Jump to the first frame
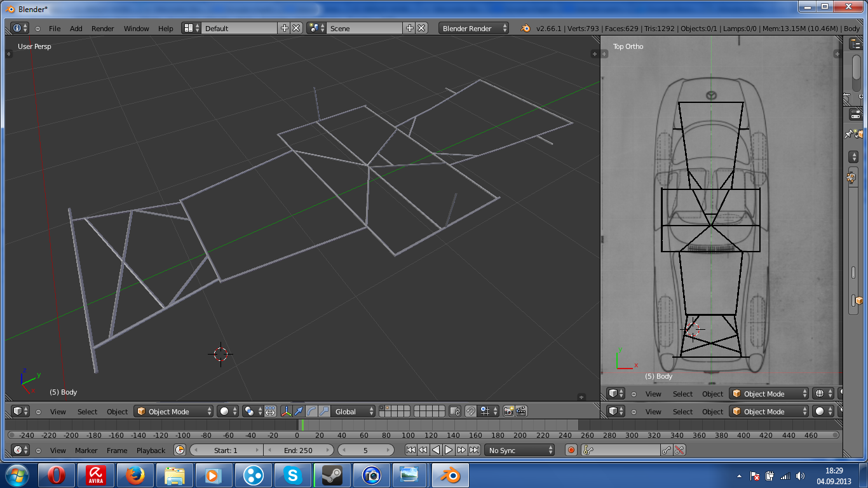This screenshot has width=868, height=488. 410,450
